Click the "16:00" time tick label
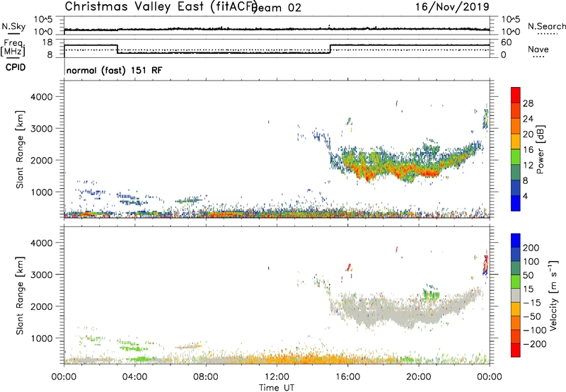The width and height of the screenshot is (566, 392). [347, 377]
